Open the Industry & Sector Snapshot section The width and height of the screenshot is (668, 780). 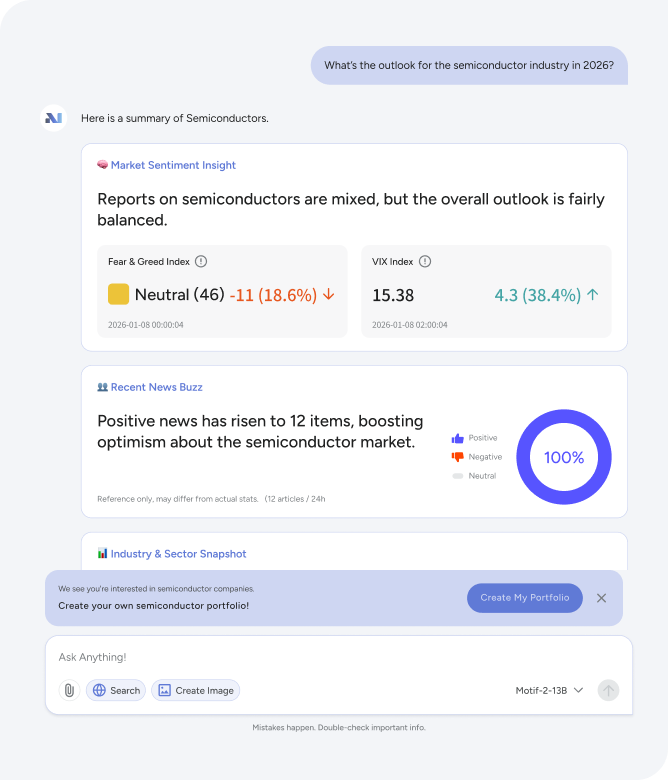[178, 553]
